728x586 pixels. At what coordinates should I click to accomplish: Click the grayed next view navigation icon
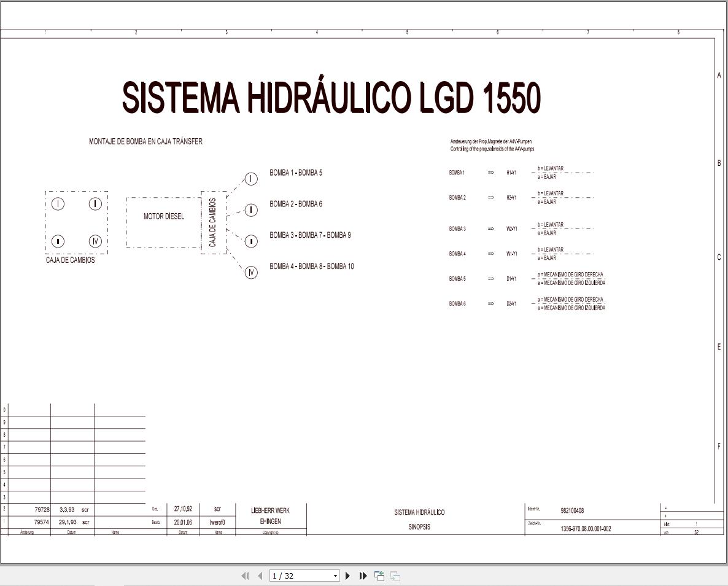394,576
